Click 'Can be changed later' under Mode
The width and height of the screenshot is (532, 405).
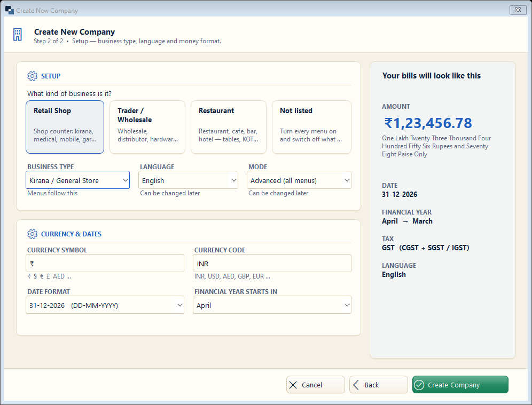click(278, 193)
